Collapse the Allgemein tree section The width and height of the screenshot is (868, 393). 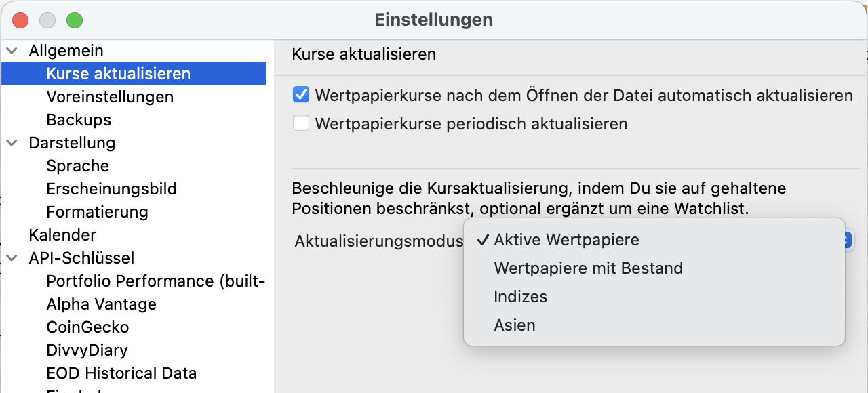coord(12,51)
